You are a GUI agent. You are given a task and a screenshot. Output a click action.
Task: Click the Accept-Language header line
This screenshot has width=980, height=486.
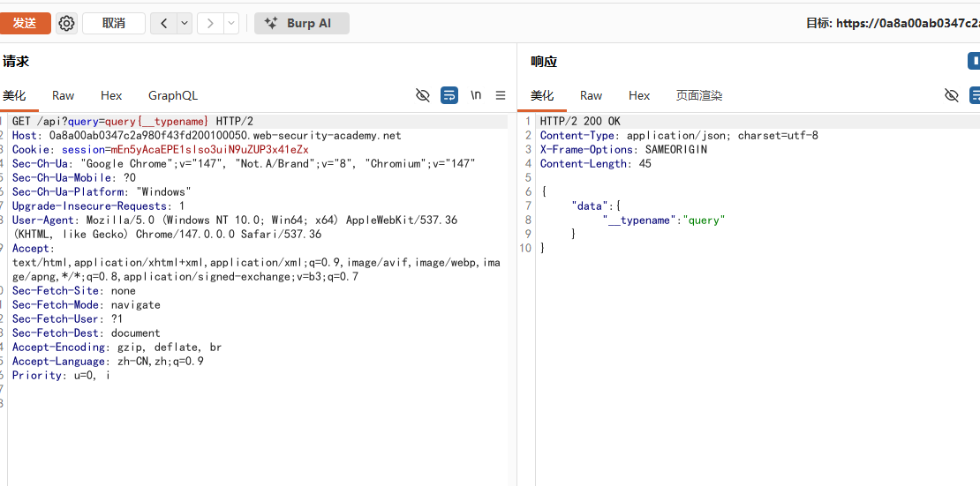[108, 361]
